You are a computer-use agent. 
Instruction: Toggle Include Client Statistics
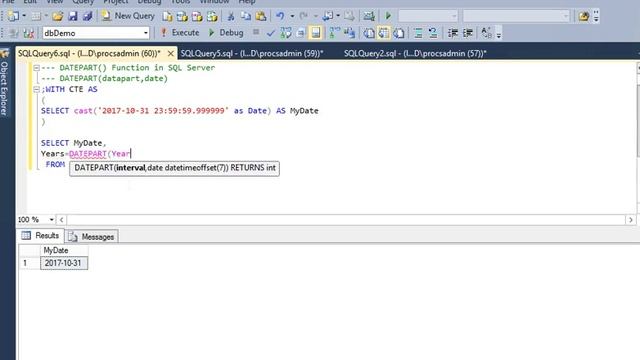point(349,33)
